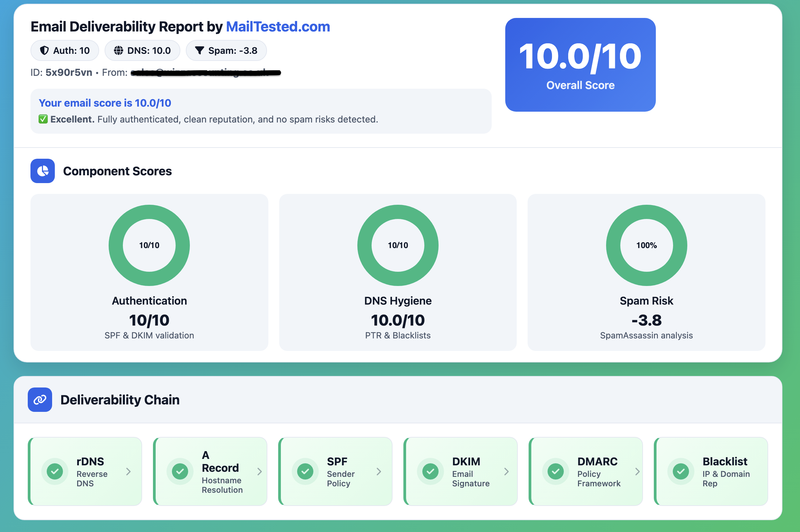Click the green checkmark on the DKIM card

tap(430, 471)
